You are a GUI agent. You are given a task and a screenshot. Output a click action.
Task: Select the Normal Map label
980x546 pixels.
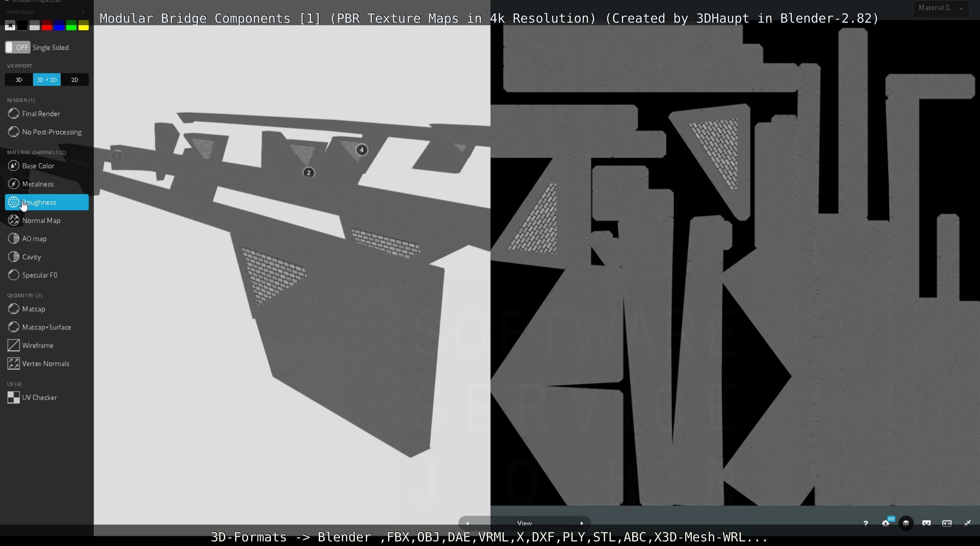pyautogui.click(x=42, y=221)
